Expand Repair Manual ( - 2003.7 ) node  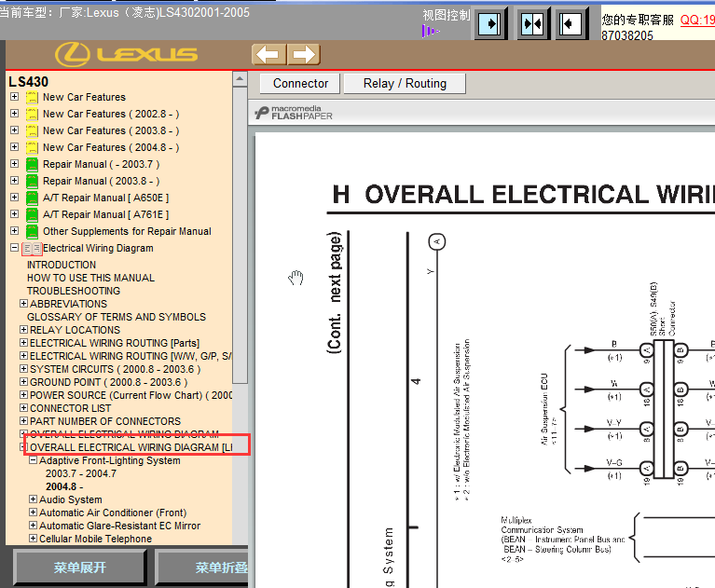[15, 164]
